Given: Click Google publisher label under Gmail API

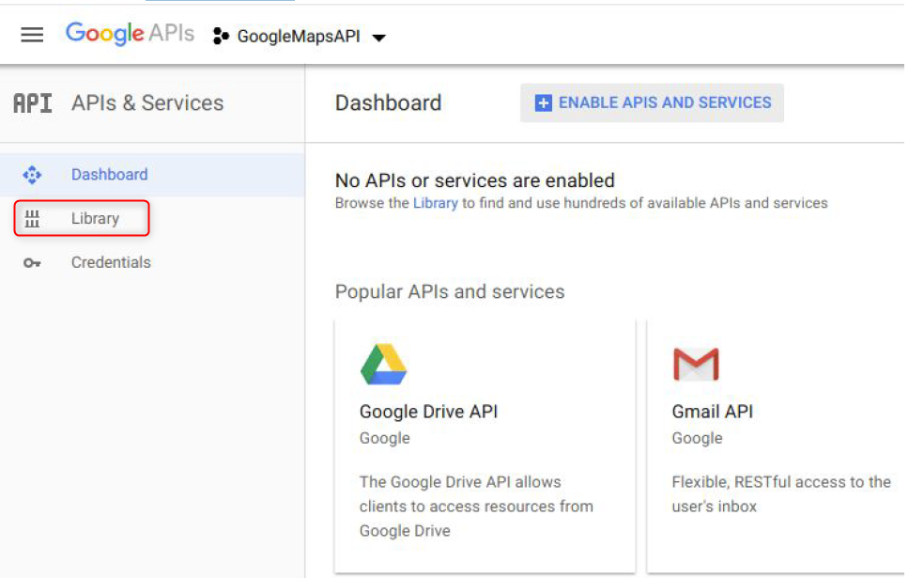Looking at the screenshot, I should coord(697,438).
